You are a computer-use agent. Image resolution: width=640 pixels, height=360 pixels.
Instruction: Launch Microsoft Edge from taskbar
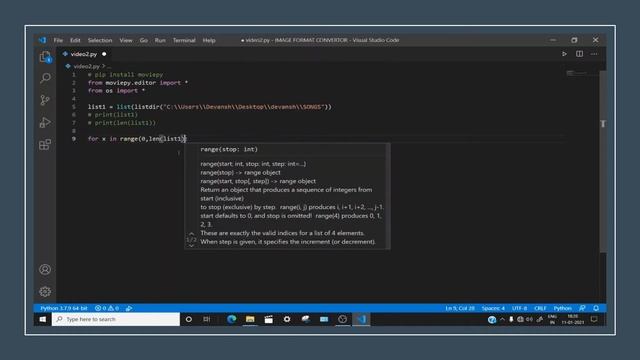[232, 319]
